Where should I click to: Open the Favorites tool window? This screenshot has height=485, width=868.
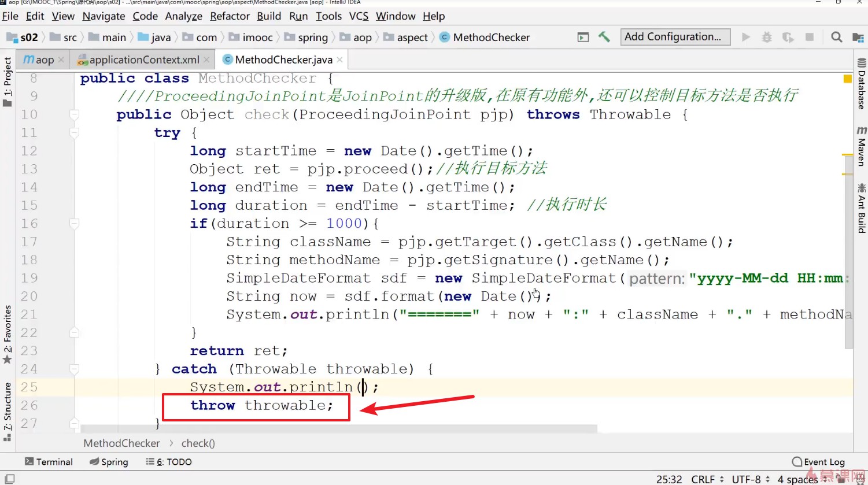8,334
